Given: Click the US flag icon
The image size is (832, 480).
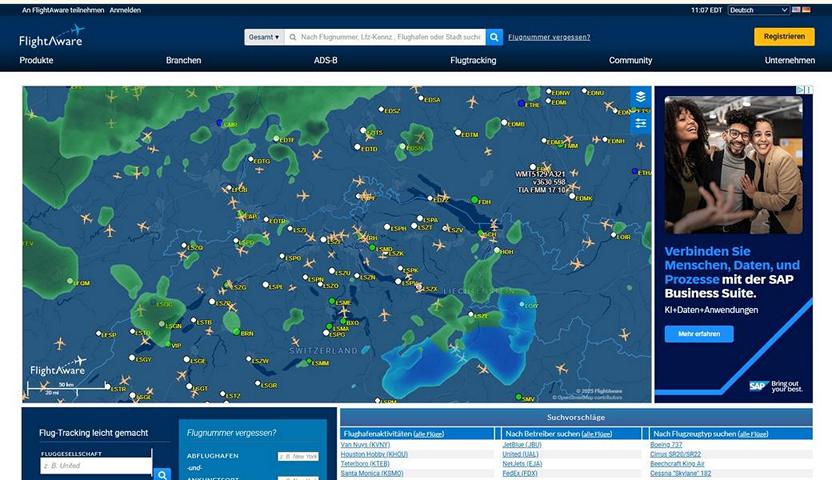Looking at the screenshot, I should click(796, 10).
